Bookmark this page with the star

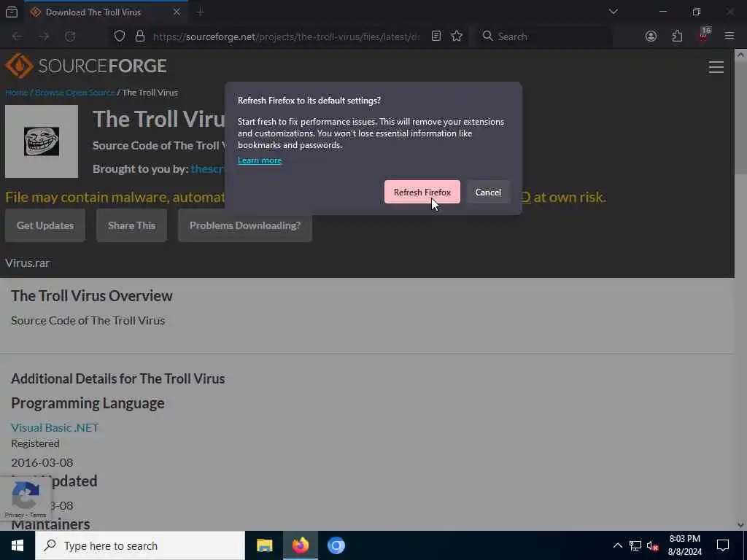tap(457, 36)
